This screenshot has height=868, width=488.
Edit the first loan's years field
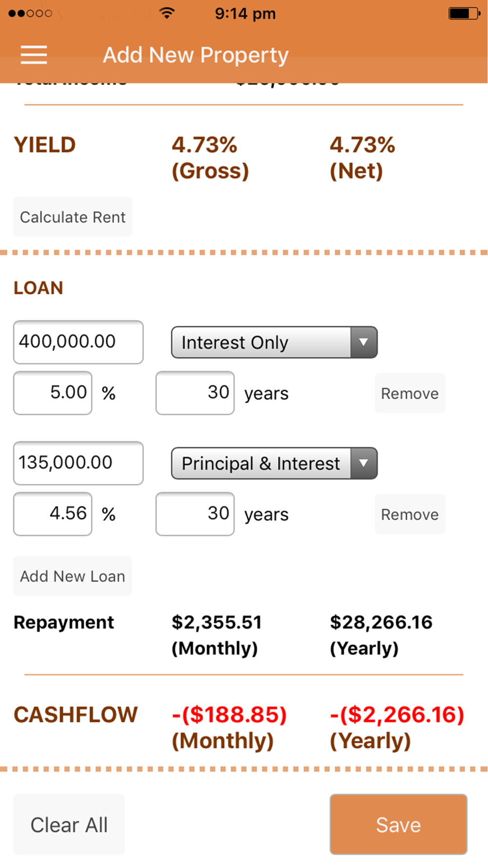(x=195, y=393)
